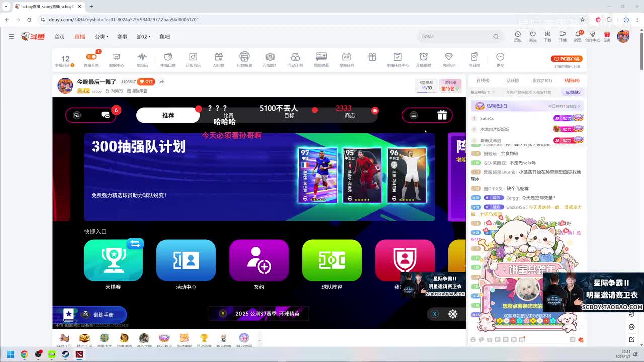Select the in-game 商店 tab

click(350, 115)
